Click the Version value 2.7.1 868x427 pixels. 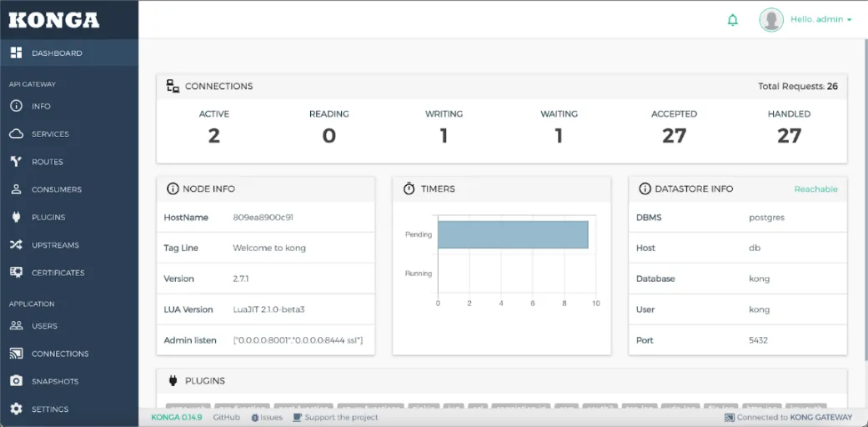pos(241,279)
